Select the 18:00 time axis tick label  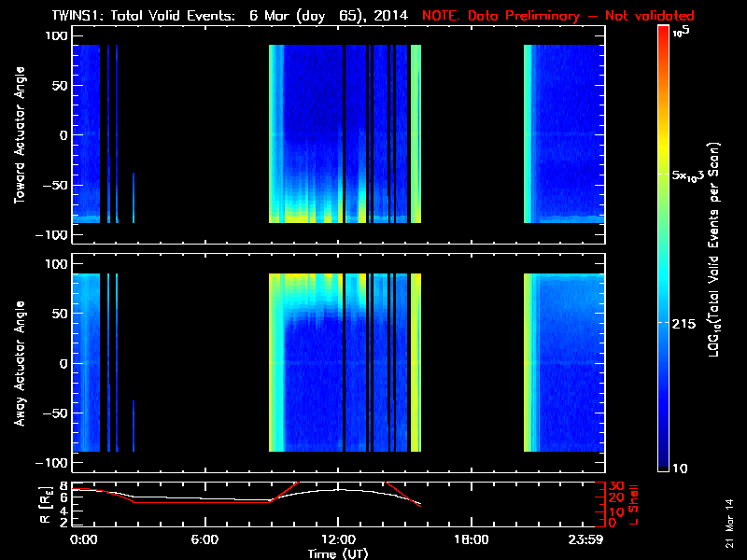pos(471,539)
